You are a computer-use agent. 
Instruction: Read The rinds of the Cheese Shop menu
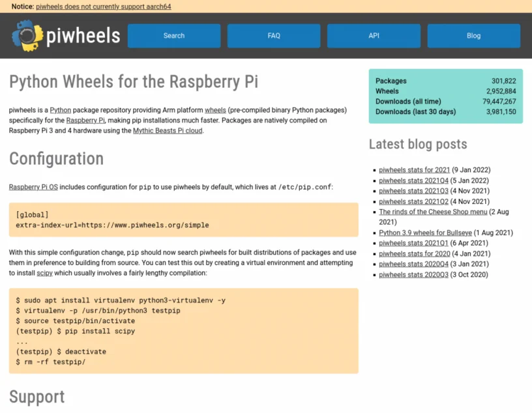pyautogui.click(x=433, y=212)
